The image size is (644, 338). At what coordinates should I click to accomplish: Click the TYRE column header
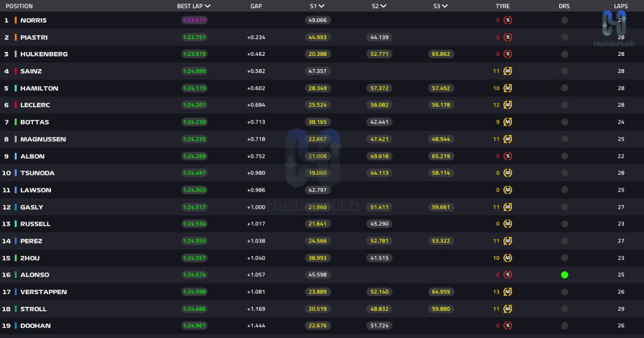[503, 6]
